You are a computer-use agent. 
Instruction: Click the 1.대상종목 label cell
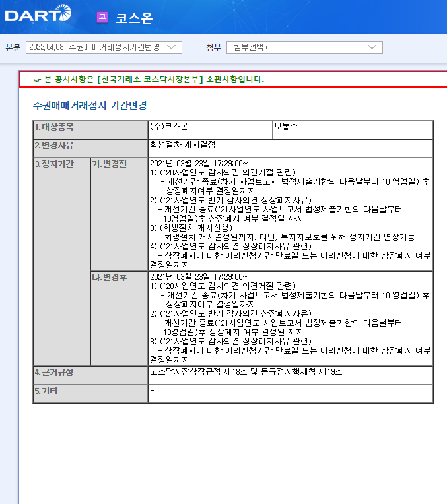(x=90, y=130)
